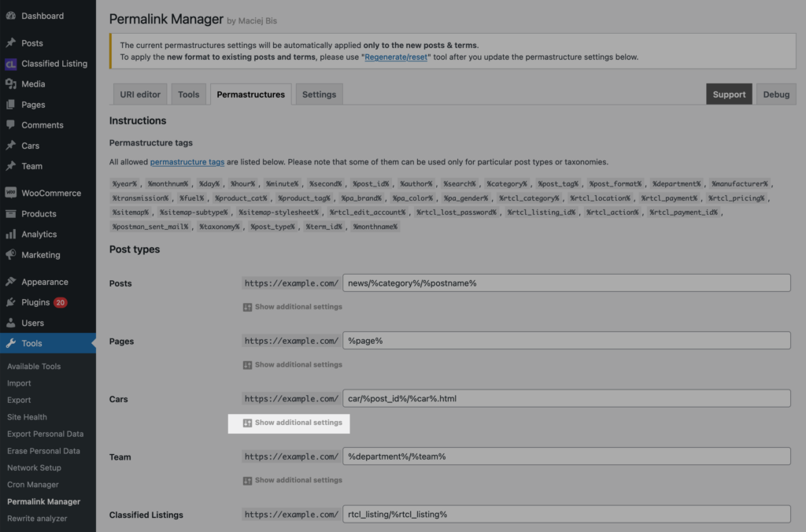The image size is (806, 532).
Task: Click the %taxonomy% tag
Action: (220, 227)
